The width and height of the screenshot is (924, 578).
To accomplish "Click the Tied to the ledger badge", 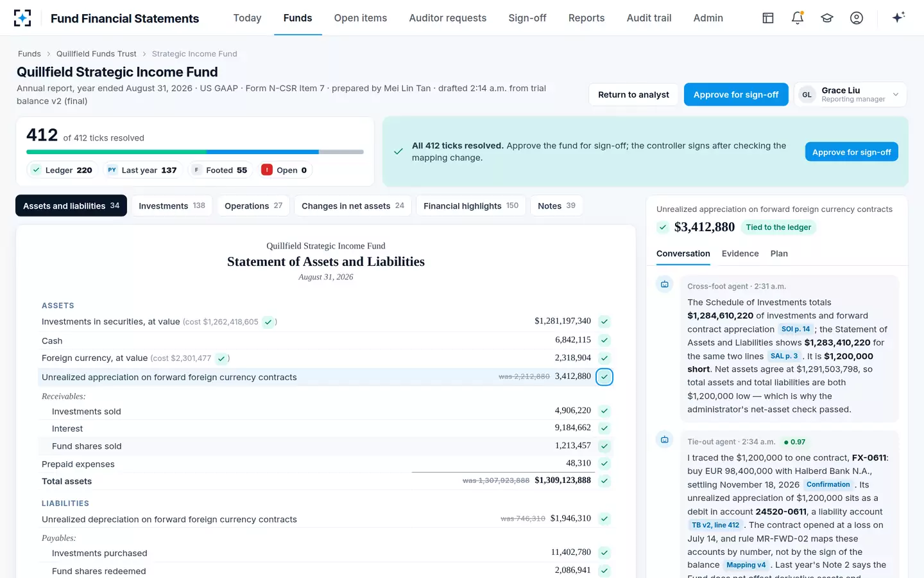I will (x=778, y=227).
